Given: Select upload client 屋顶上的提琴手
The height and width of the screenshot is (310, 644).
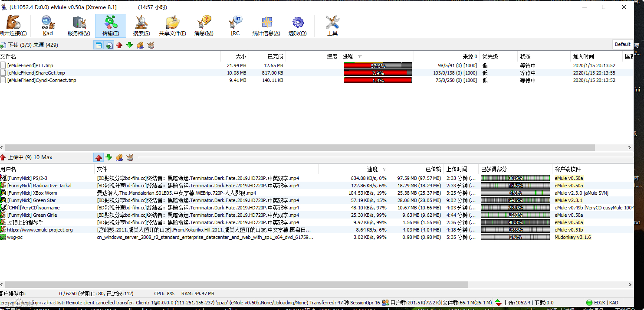Looking at the screenshot, I should click(x=25, y=222).
